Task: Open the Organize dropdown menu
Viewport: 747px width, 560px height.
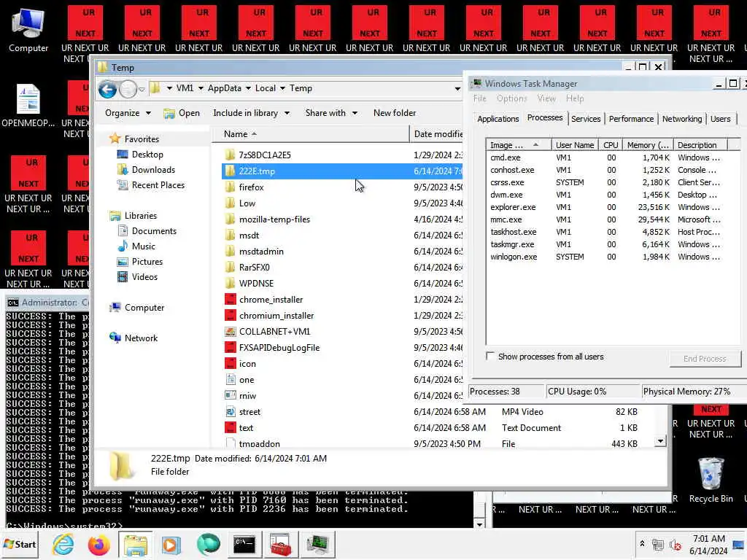Action: pyautogui.click(x=128, y=113)
